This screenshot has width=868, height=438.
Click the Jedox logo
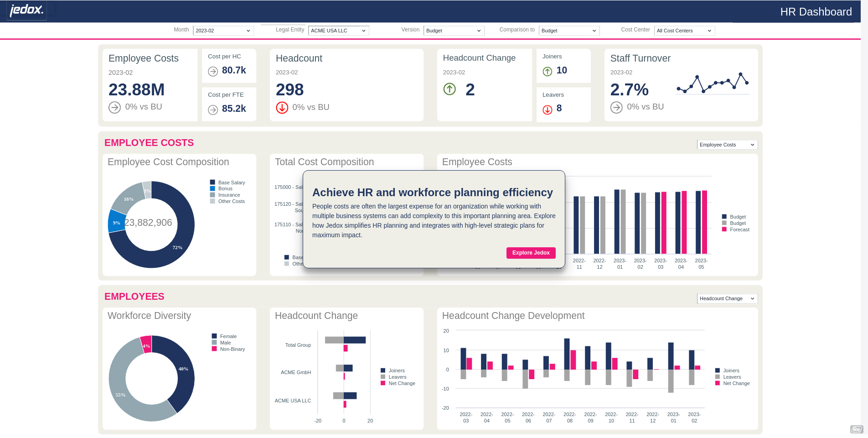point(26,10)
